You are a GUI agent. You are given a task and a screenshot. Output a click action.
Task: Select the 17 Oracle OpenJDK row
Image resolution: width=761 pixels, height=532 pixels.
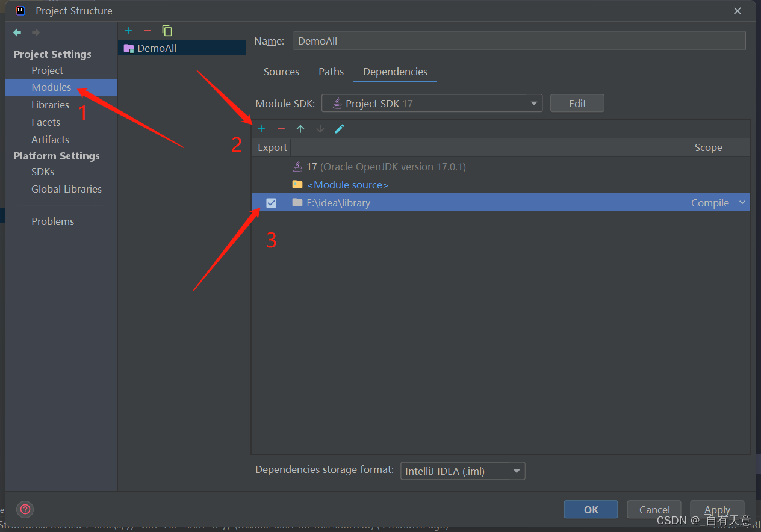501,167
